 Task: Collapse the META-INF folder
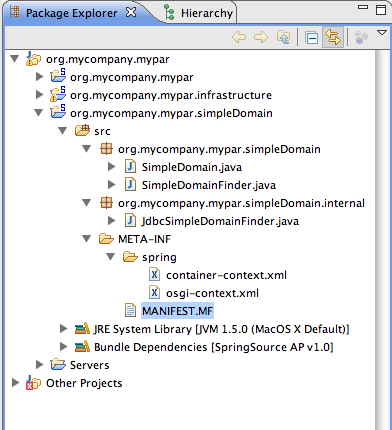click(x=87, y=239)
